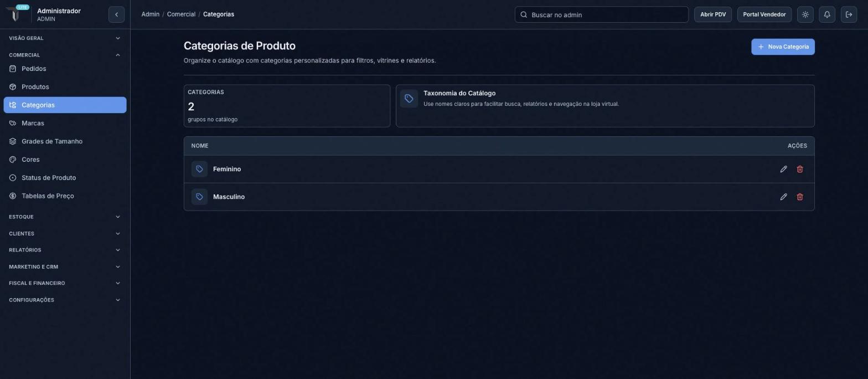
Task: Click the Administrador profile name
Action: (59, 11)
